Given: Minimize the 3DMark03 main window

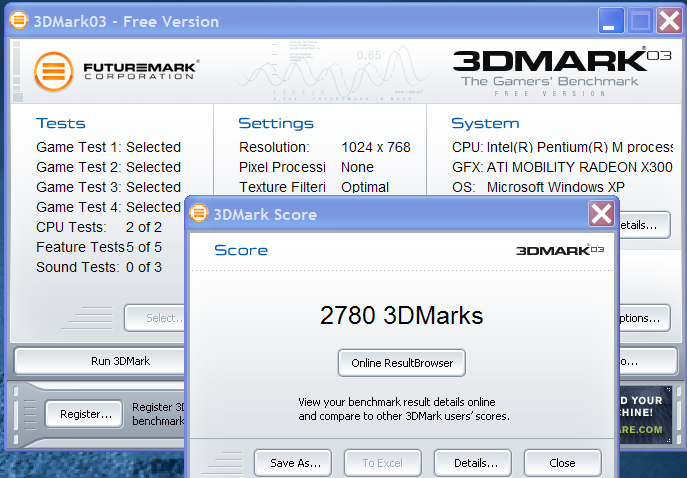Looking at the screenshot, I should tap(611, 20).
